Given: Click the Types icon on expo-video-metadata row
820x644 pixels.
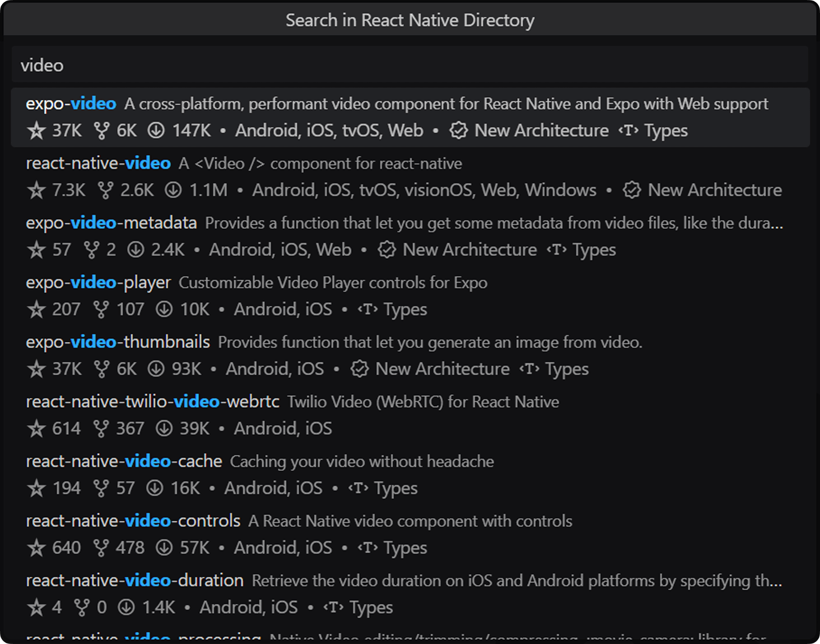Looking at the screenshot, I should (x=557, y=250).
